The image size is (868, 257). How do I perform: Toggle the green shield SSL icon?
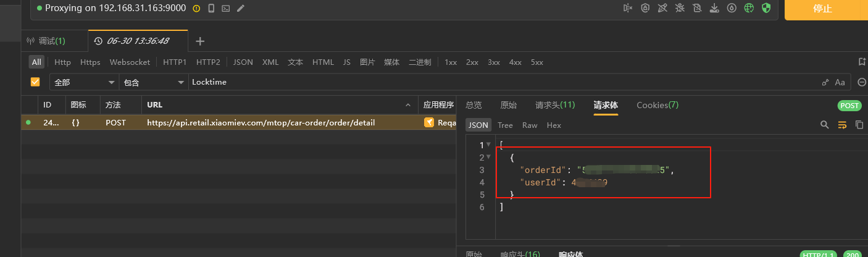[767, 9]
